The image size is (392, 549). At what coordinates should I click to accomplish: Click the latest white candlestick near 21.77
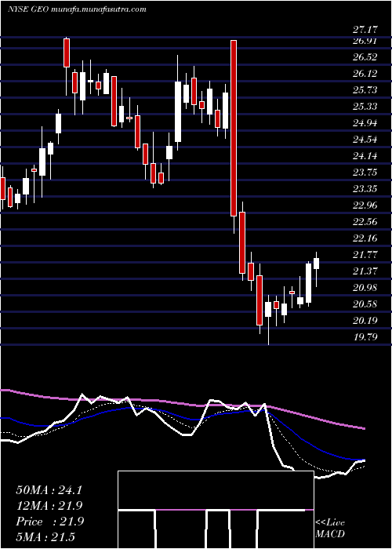pos(317,264)
